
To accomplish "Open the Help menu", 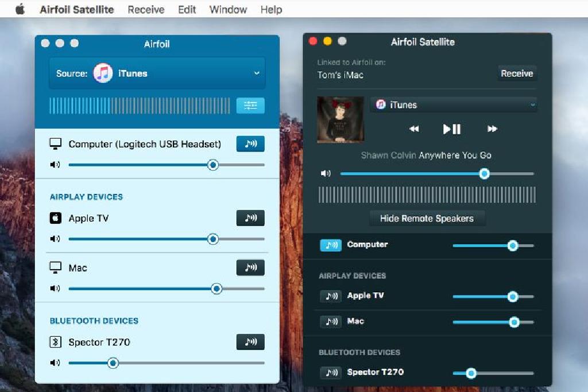I will (x=271, y=9).
